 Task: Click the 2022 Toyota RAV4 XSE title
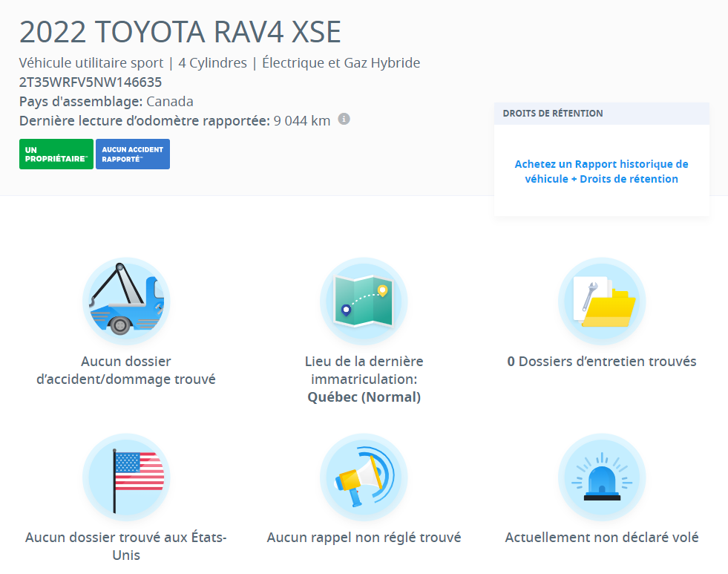180,32
